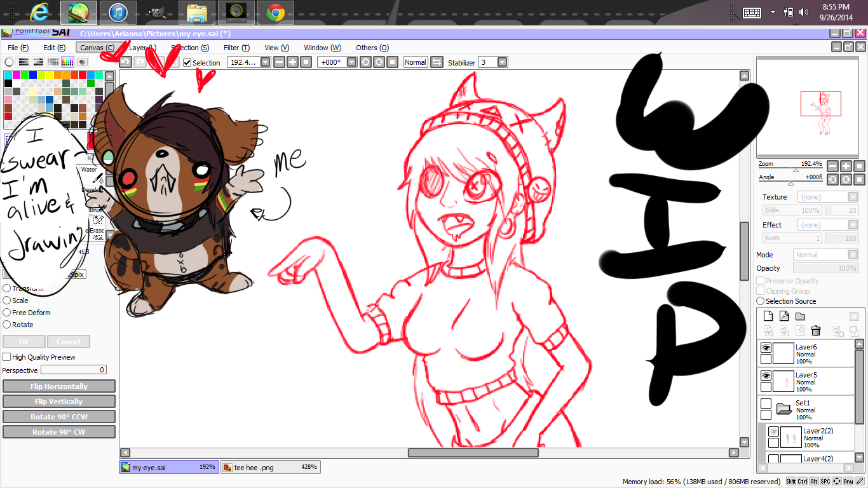868x488 pixels.
Task: Click the Normal blending button in the toolbar
Action: (x=416, y=62)
